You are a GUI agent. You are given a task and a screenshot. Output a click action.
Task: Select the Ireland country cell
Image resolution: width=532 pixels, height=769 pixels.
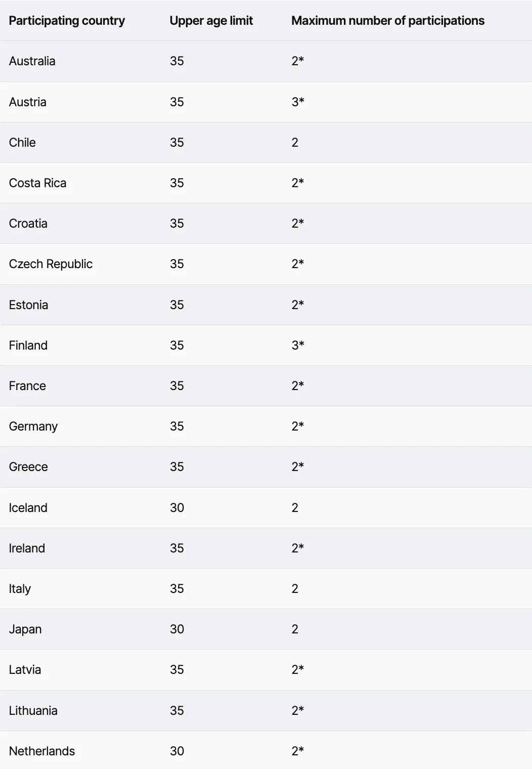click(27, 548)
